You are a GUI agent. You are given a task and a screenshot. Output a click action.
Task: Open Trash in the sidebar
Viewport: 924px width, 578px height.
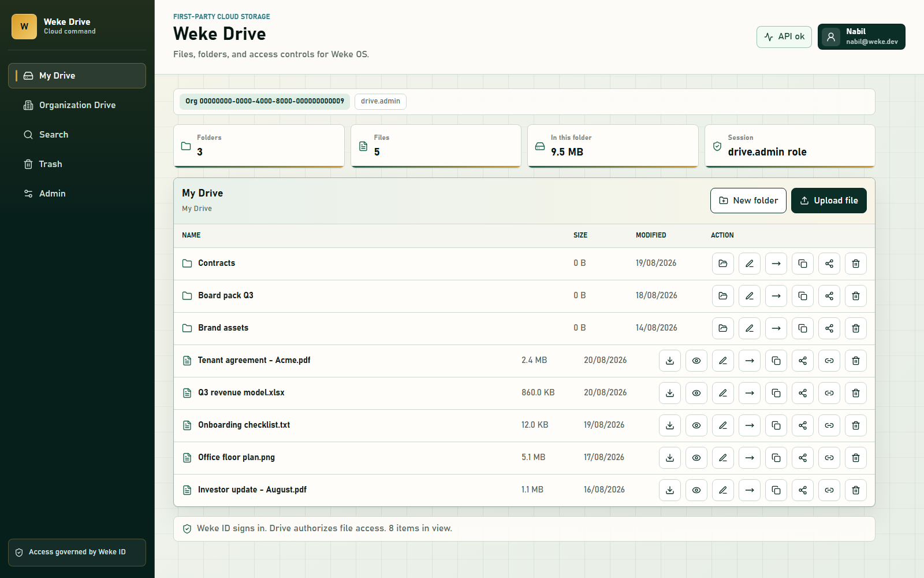click(77, 164)
